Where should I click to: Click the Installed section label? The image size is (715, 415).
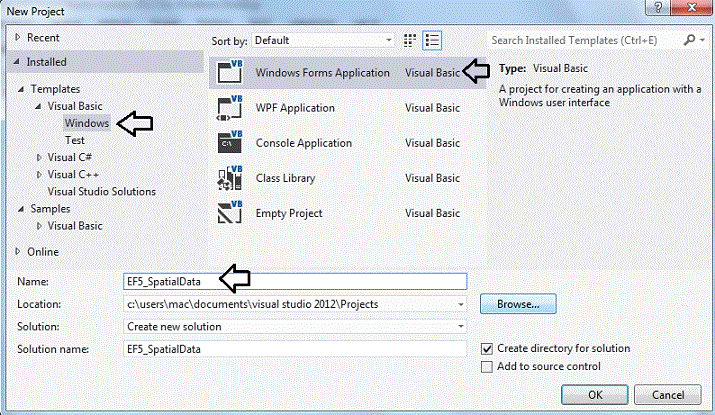(x=46, y=62)
